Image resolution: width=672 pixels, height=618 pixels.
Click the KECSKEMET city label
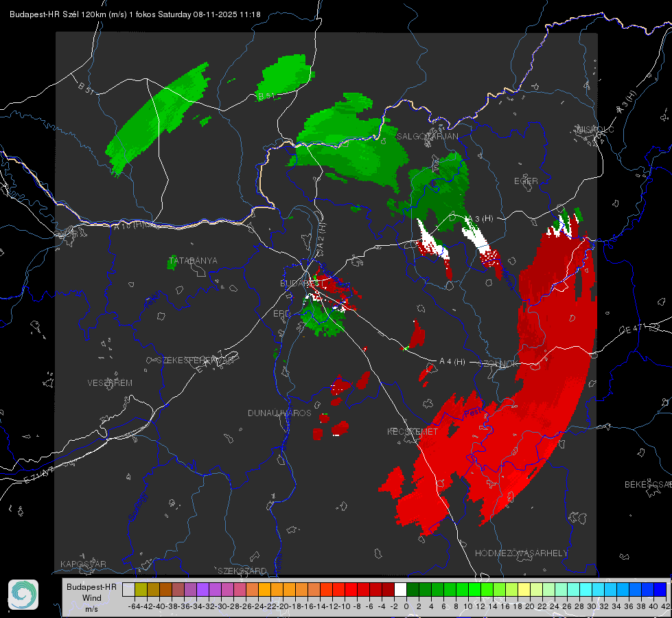coord(413,431)
